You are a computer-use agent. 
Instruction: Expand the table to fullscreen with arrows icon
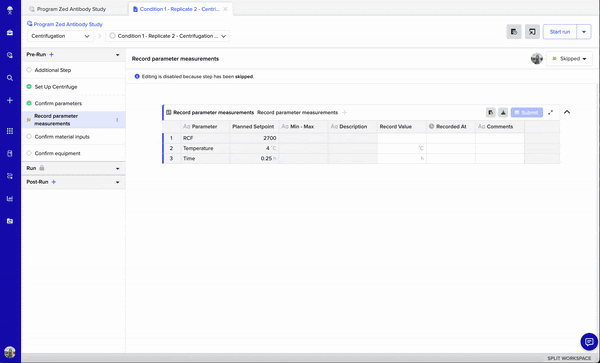tap(551, 112)
